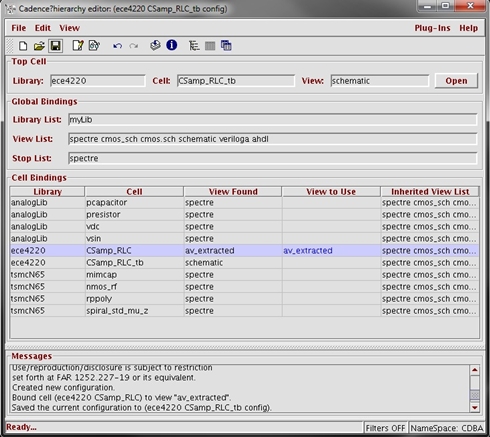Click the blue Information icon
Screen dimensions: 490x437
(x=172, y=45)
